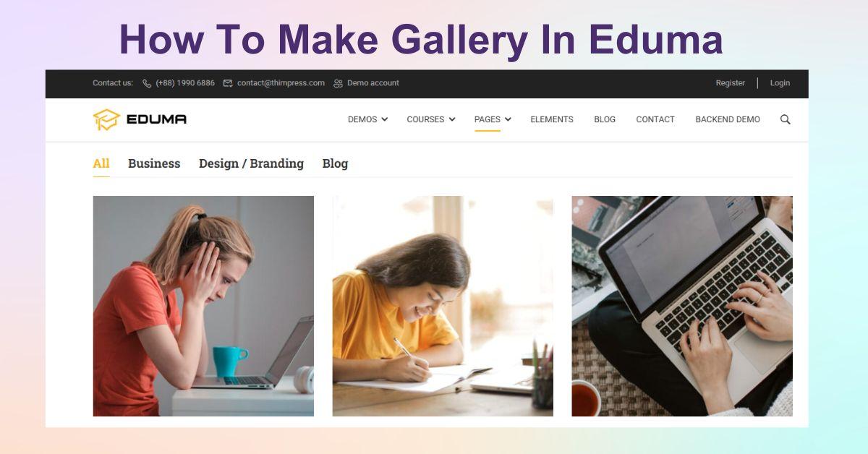Click the Register link

(731, 83)
